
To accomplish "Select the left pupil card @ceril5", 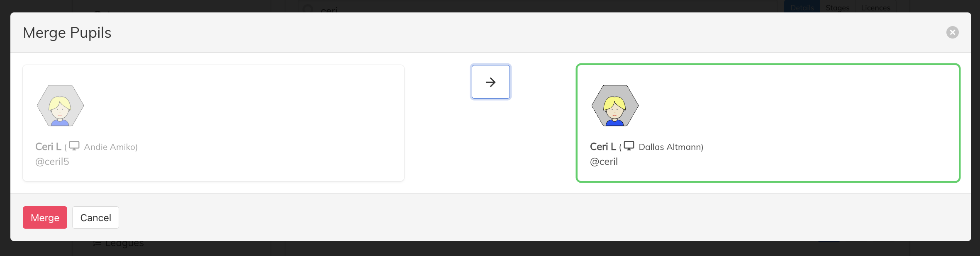I will 213,123.
